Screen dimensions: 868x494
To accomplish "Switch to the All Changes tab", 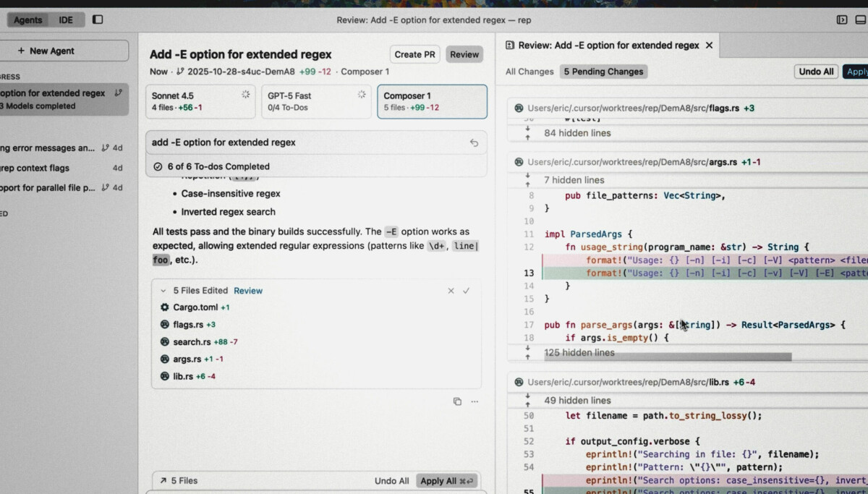I will 529,72.
